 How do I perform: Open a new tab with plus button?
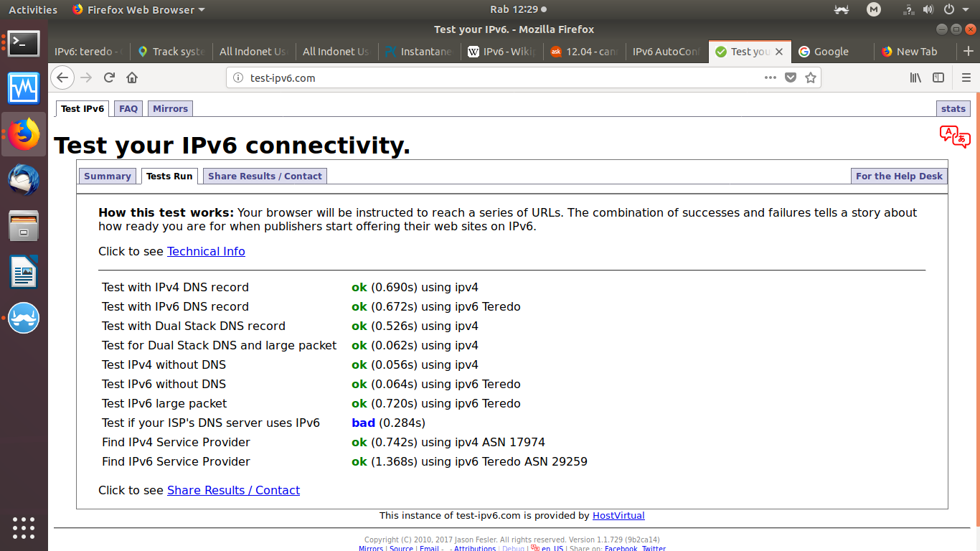[x=969, y=52]
